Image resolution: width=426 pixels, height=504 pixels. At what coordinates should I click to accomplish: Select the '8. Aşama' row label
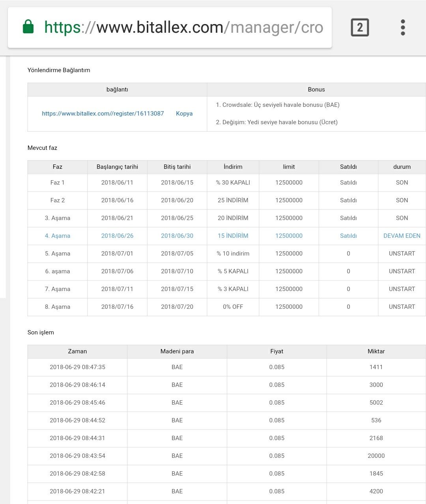[x=58, y=307]
